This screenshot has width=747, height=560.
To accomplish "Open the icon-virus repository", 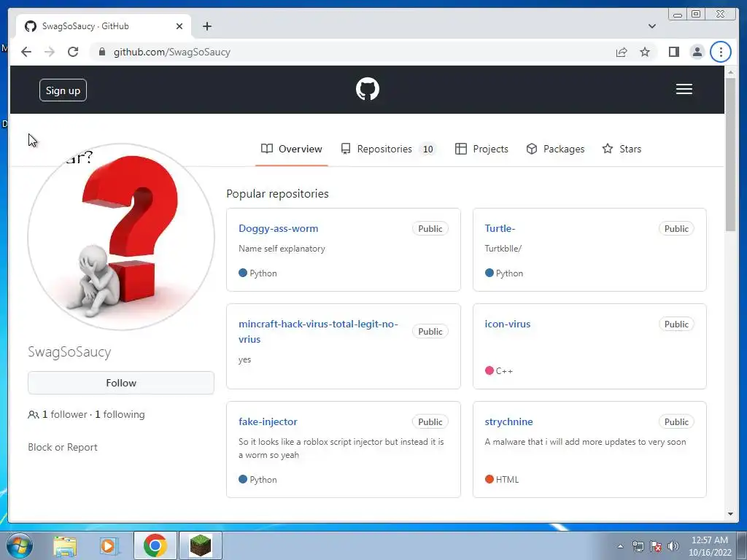I will click(508, 324).
